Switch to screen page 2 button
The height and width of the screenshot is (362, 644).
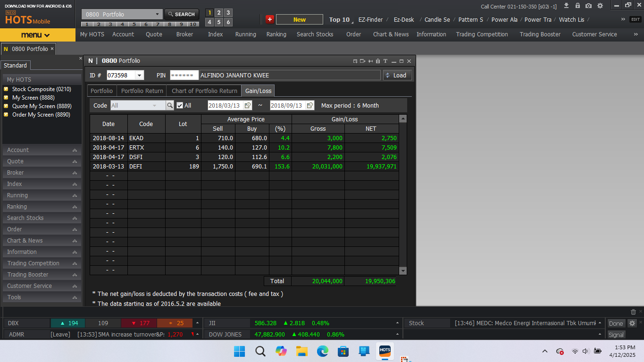219,13
